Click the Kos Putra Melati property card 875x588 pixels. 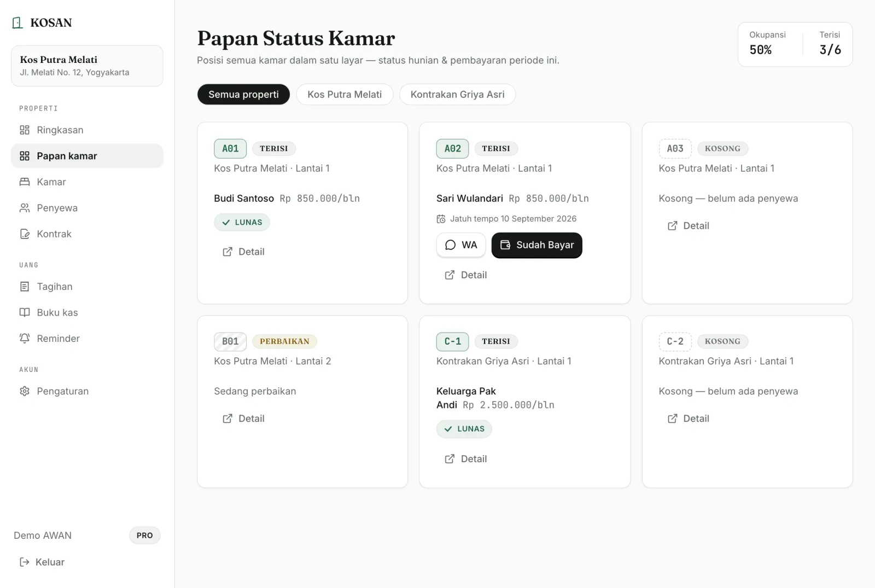(87, 66)
